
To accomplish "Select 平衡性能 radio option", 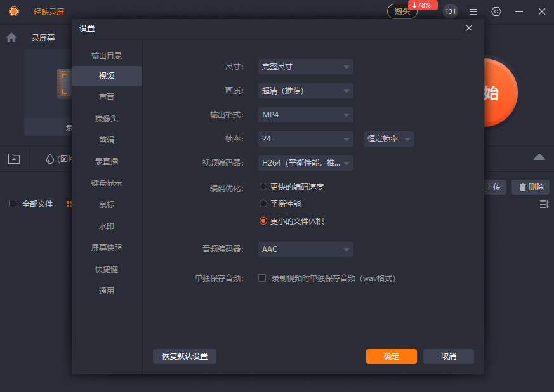I will (x=263, y=204).
